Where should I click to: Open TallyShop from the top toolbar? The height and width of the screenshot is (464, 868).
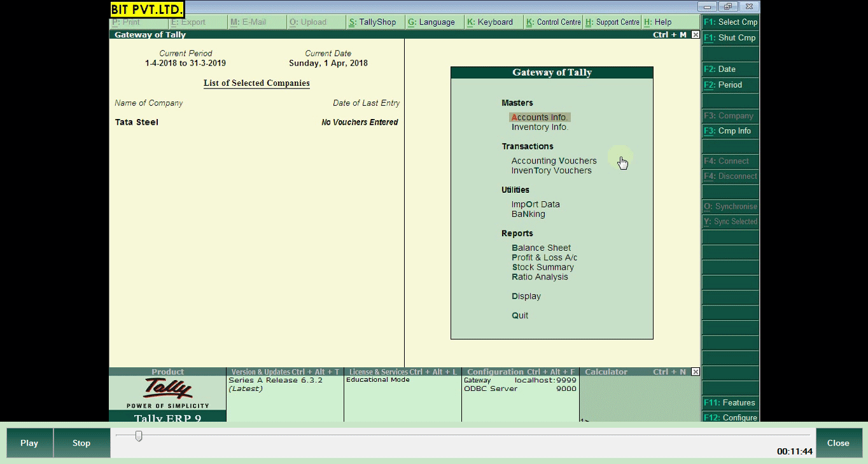[x=375, y=22]
